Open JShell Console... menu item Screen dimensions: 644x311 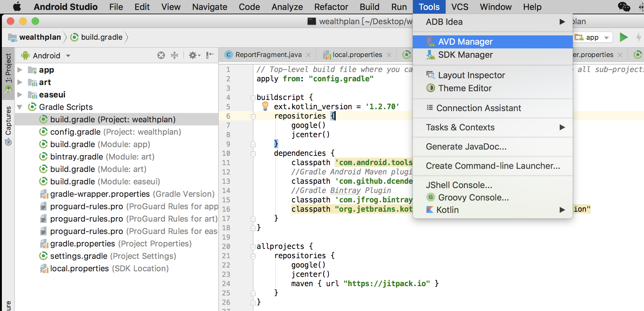coord(492,185)
